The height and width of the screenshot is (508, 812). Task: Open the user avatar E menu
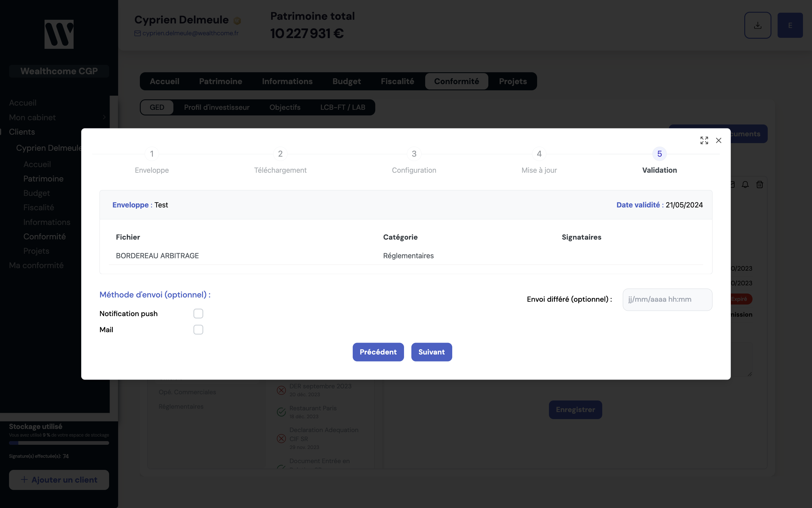point(790,25)
